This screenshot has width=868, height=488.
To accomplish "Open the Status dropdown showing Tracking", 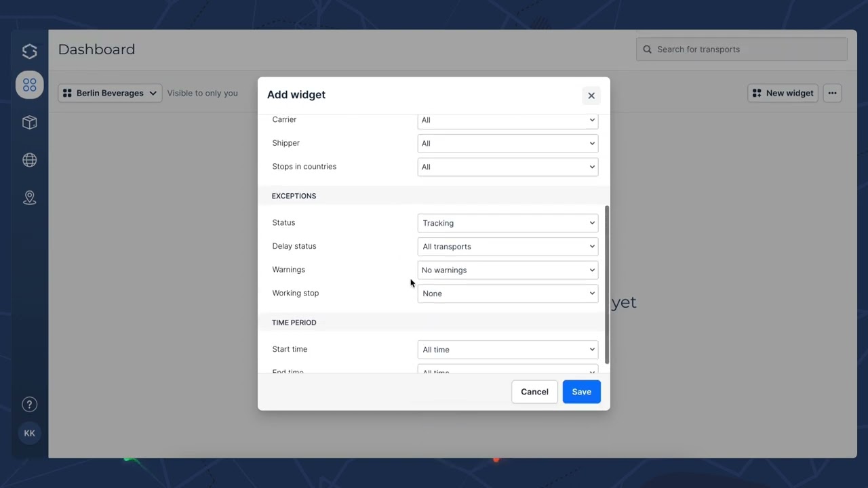I will tap(508, 223).
